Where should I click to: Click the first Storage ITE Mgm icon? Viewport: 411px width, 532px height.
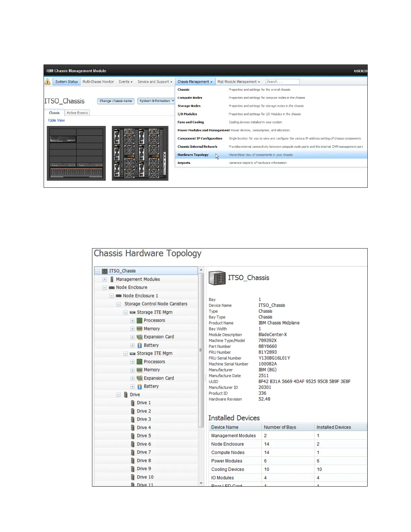click(133, 312)
